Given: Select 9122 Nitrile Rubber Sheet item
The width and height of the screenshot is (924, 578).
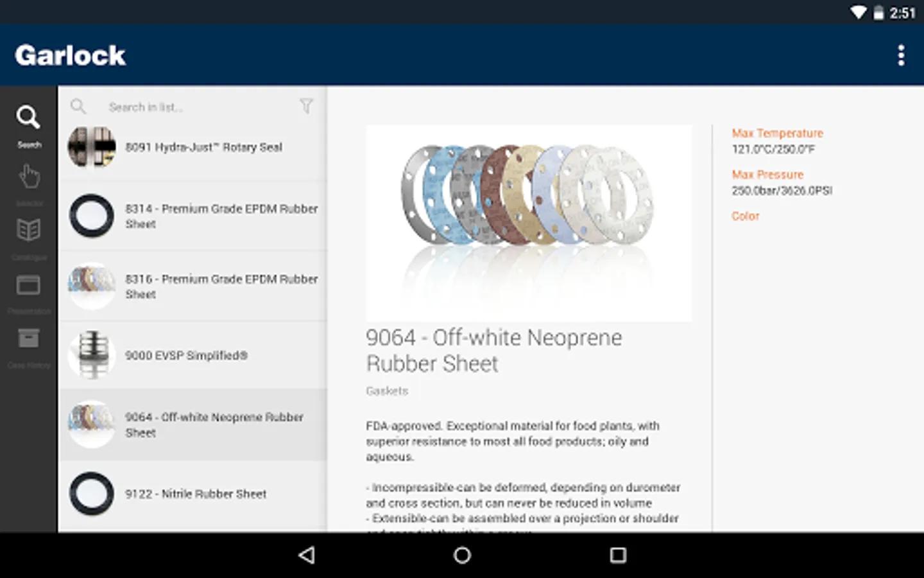Looking at the screenshot, I should click(x=193, y=493).
